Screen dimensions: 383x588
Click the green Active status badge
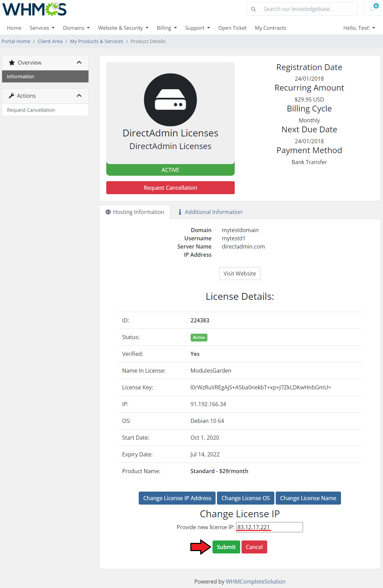(x=199, y=337)
